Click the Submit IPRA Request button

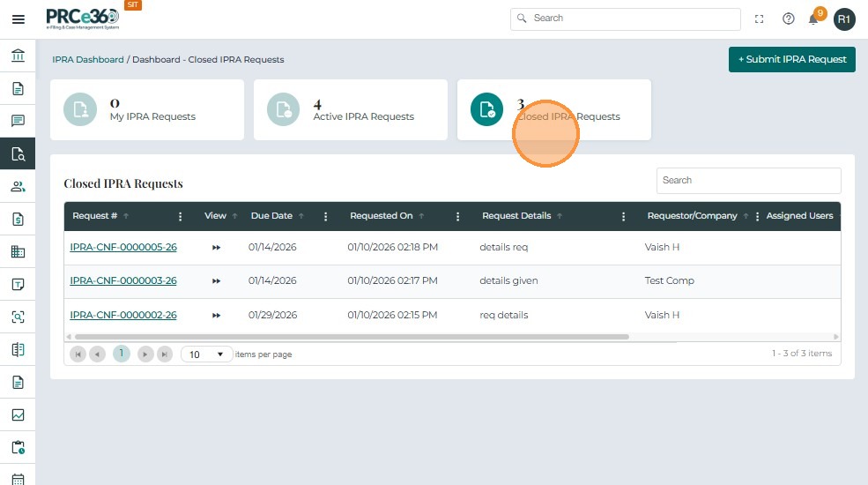coord(791,59)
